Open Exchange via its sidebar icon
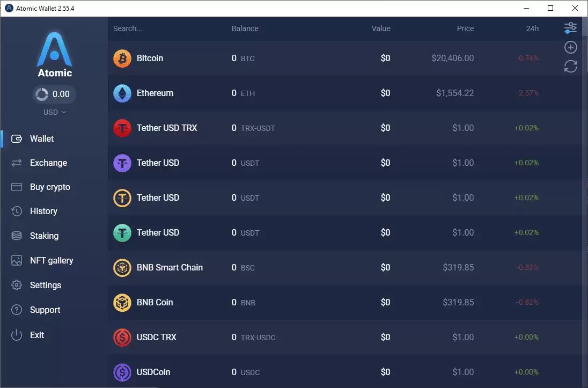588x388 pixels. 16,163
